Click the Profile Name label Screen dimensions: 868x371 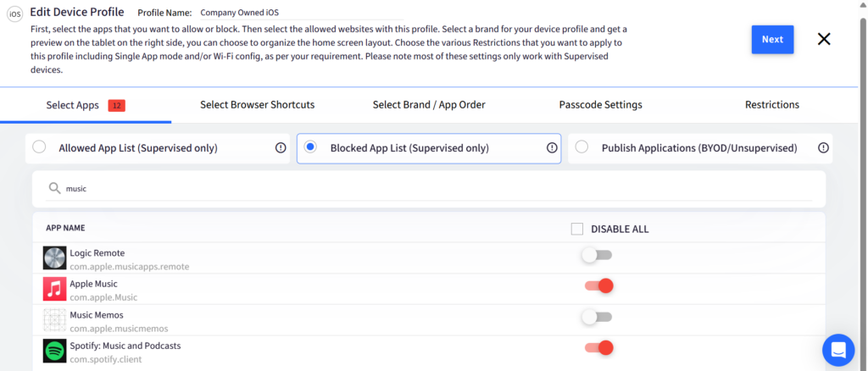pos(164,13)
